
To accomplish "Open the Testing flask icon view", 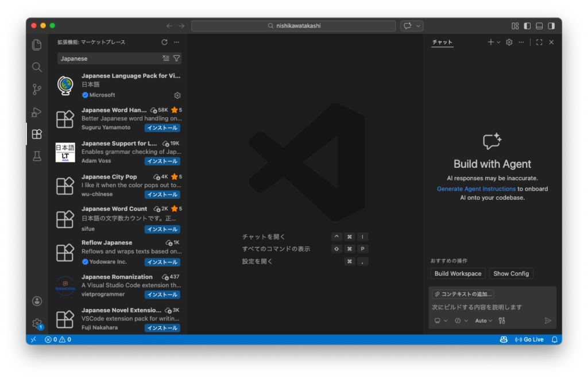I will point(37,156).
